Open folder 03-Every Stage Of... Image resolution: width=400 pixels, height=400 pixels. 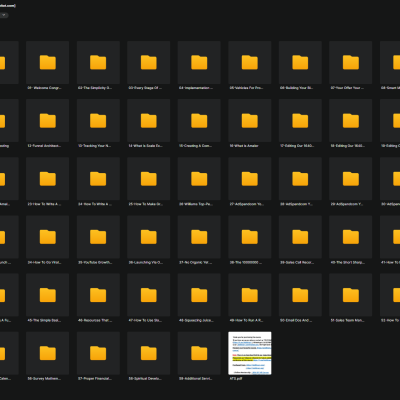149,63
